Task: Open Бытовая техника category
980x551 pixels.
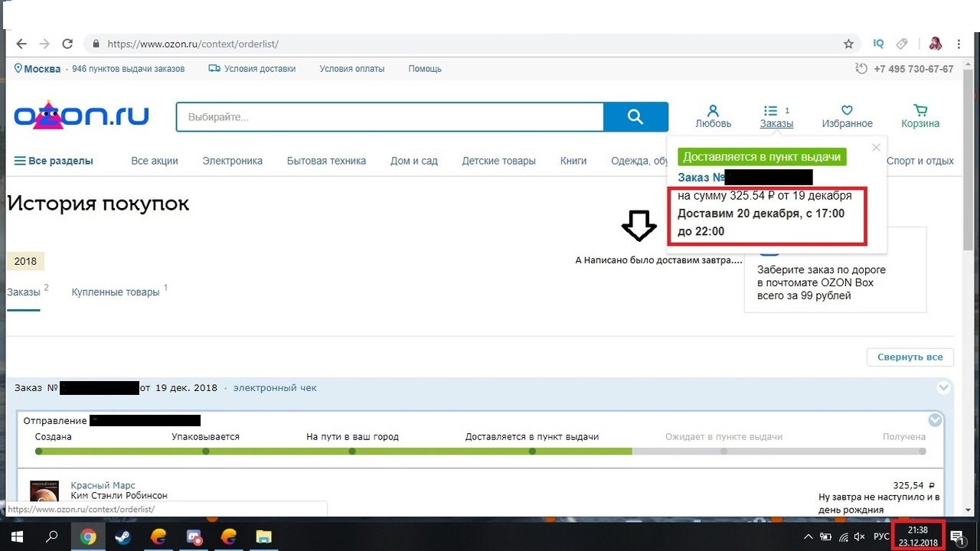Action: pyautogui.click(x=326, y=161)
